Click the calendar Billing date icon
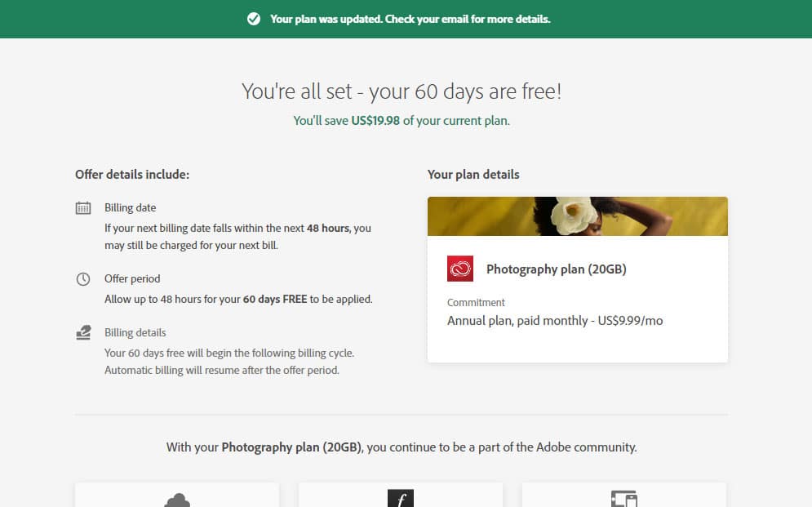The width and height of the screenshot is (812, 507). [x=83, y=208]
